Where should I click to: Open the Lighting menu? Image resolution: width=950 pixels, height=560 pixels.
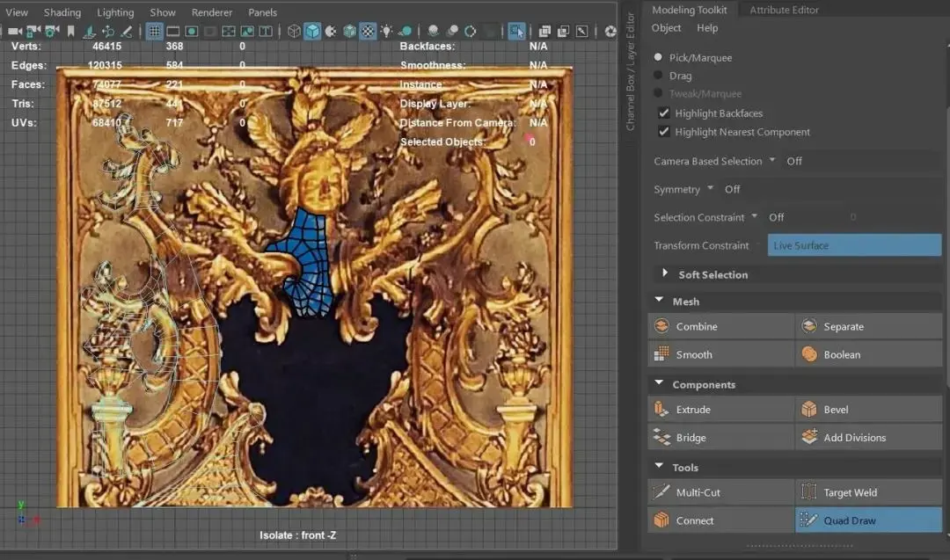tap(115, 12)
